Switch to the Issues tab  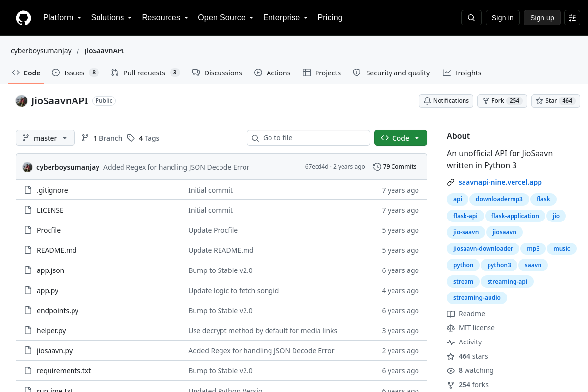coord(75,73)
